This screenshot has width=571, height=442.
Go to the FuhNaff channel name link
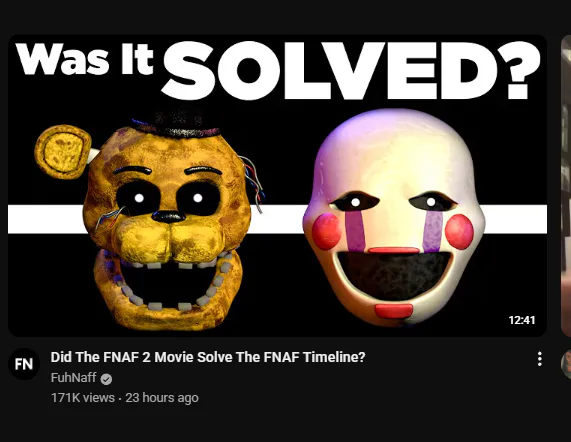coord(74,378)
